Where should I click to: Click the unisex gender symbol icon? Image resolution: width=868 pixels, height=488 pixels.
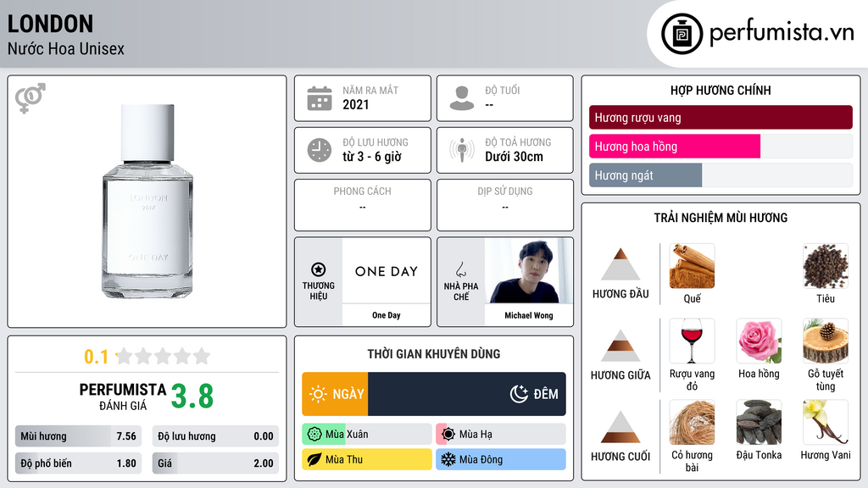[x=31, y=97]
